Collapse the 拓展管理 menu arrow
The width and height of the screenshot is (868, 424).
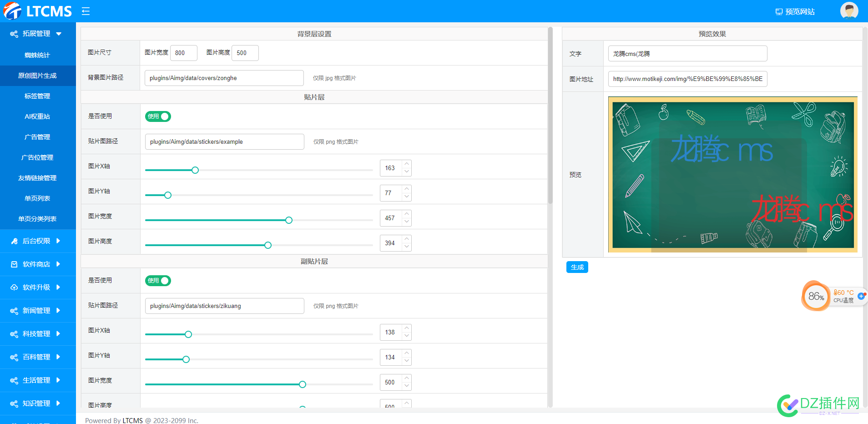click(59, 34)
